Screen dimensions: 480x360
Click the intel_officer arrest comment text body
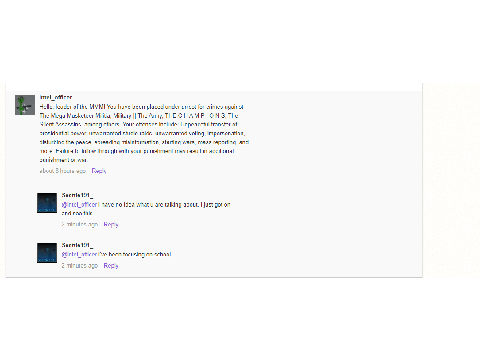click(144, 133)
